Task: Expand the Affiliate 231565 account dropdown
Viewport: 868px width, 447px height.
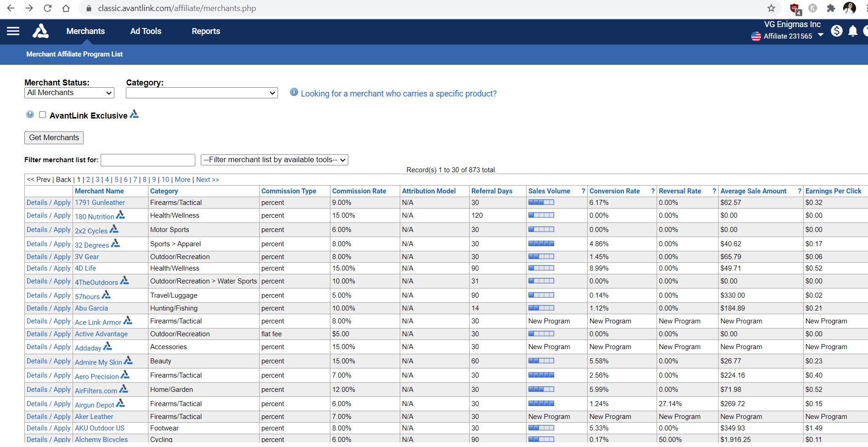Action: 821,35
